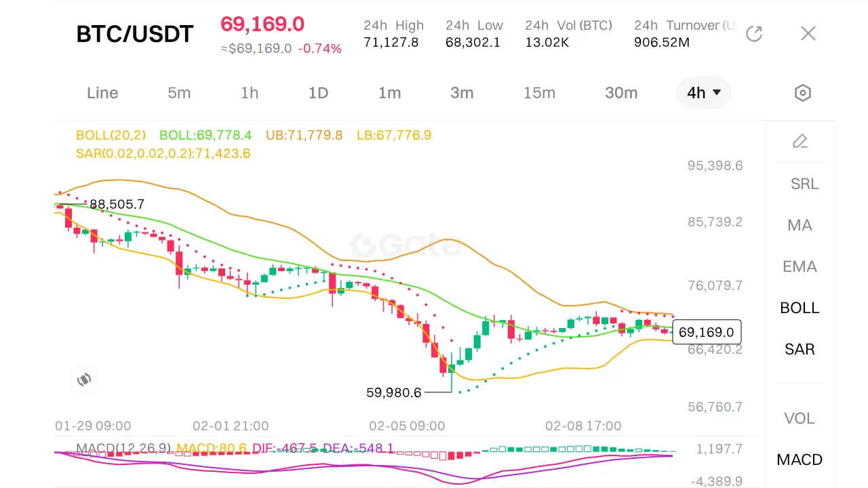Click the 76,079.7 price axis label

click(x=715, y=285)
